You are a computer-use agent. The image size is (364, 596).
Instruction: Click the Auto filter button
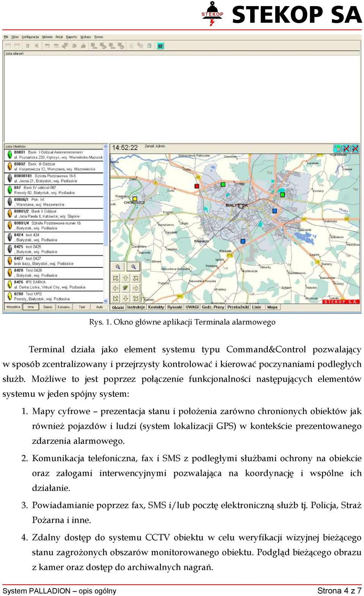99,307
